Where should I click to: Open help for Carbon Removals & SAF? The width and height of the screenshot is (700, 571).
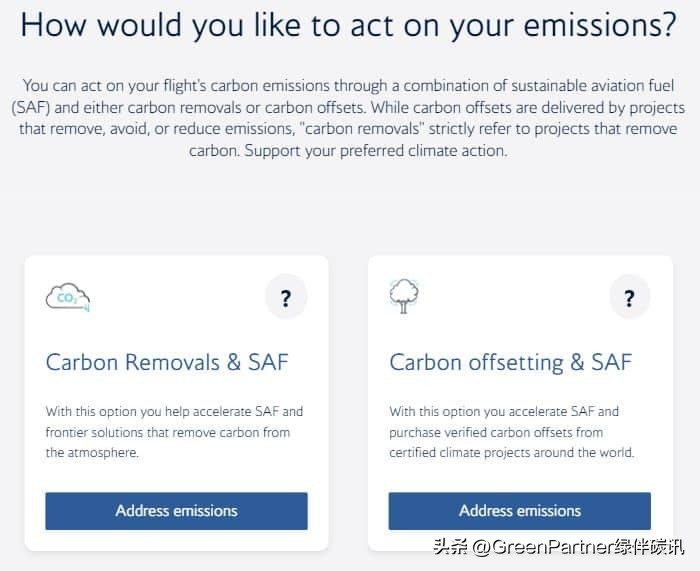coord(286,297)
